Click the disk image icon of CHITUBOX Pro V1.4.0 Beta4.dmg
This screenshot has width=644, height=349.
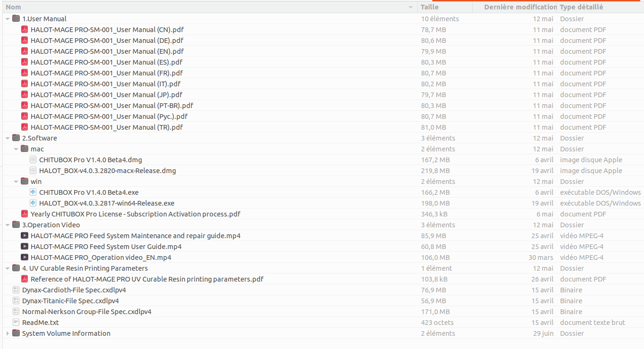click(x=33, y=160)
